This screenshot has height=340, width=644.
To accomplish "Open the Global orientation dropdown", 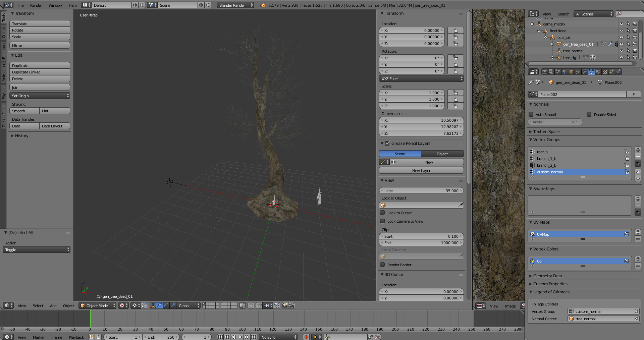I will [x=189, y=305].
